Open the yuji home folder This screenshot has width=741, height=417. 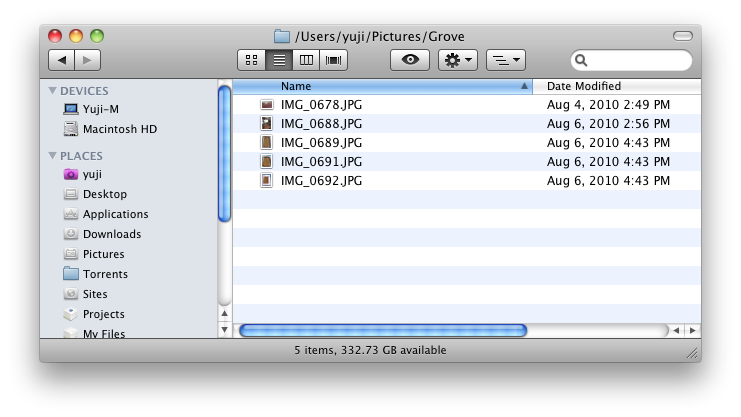[x=92, y=174]
